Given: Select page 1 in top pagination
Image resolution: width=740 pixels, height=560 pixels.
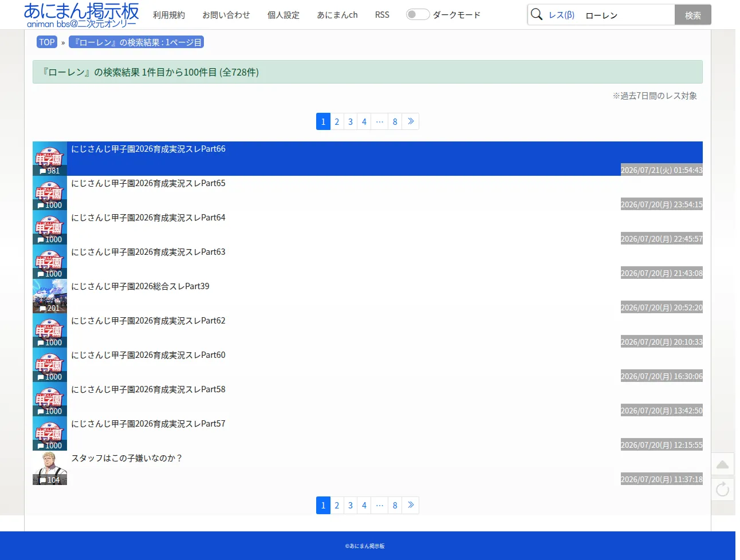Looking at the screenshot, I should tap(323, 121).
